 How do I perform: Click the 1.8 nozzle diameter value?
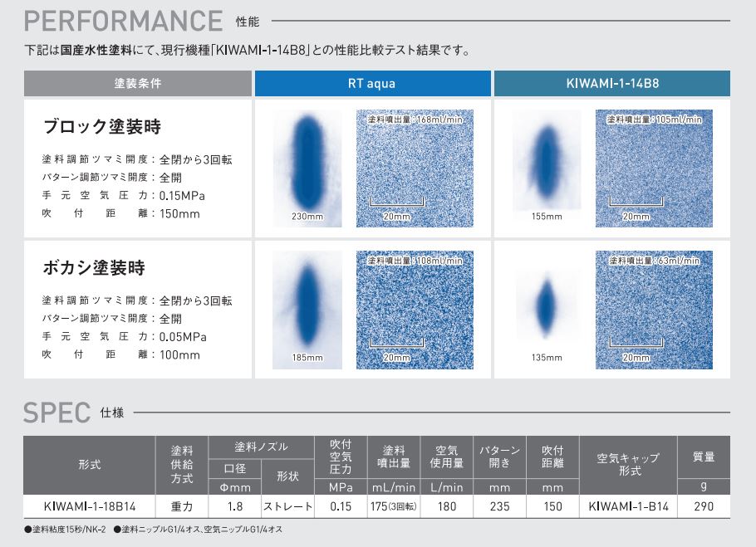235,506
